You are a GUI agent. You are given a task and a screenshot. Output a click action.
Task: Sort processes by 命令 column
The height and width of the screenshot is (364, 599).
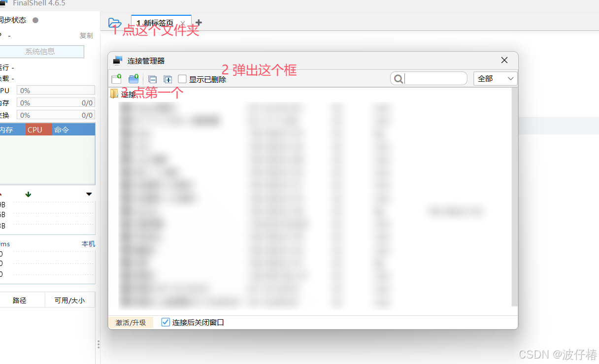(x=73, y=130)
